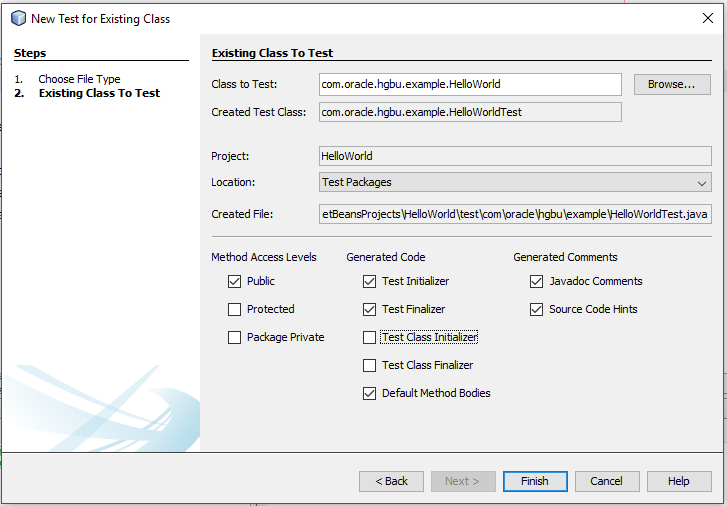The width and height of the screenshot is (727, 506).
Task: Uncheck Default Method Bodies checkbox
Action: pos(370,394)
